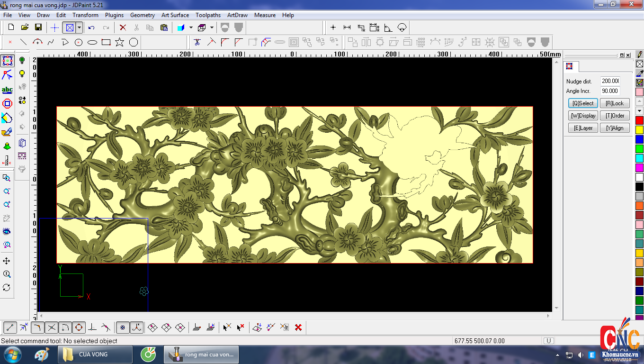Click the [E]Layer button

583,128
